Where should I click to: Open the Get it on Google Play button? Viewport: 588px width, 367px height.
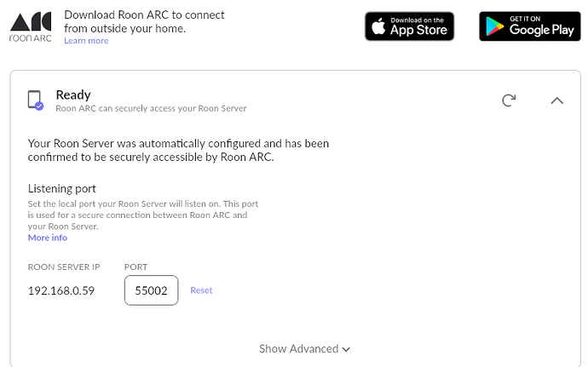[x=529, y=26]
